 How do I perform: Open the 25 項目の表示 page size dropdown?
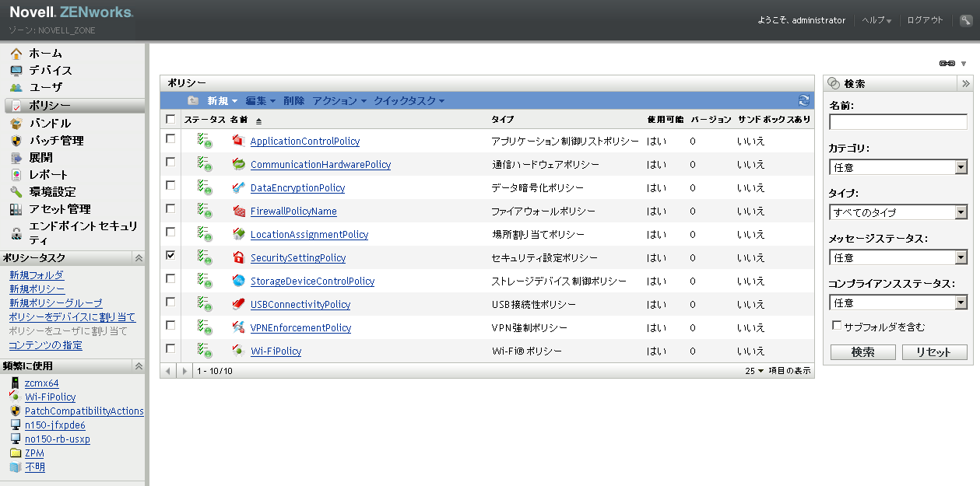755,371
